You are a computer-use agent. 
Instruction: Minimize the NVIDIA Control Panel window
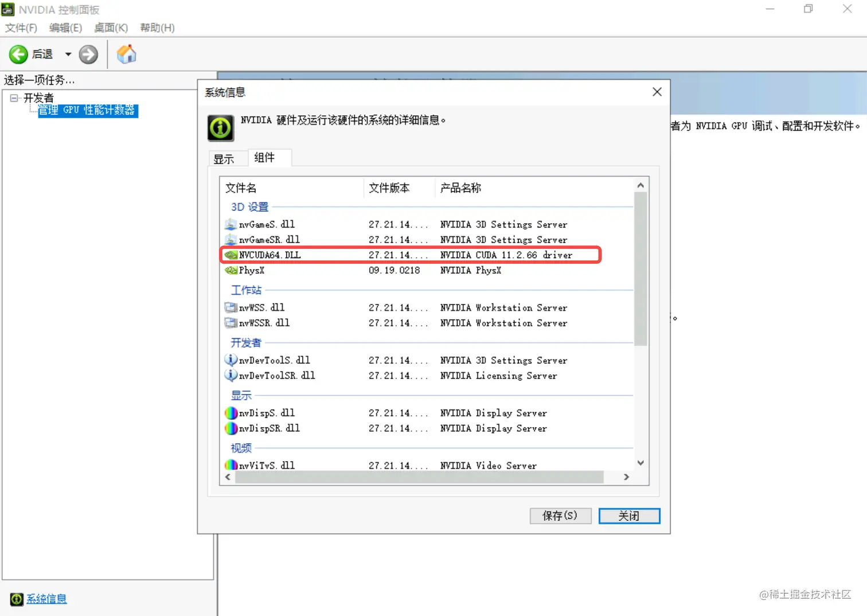(x=770, y=9)
